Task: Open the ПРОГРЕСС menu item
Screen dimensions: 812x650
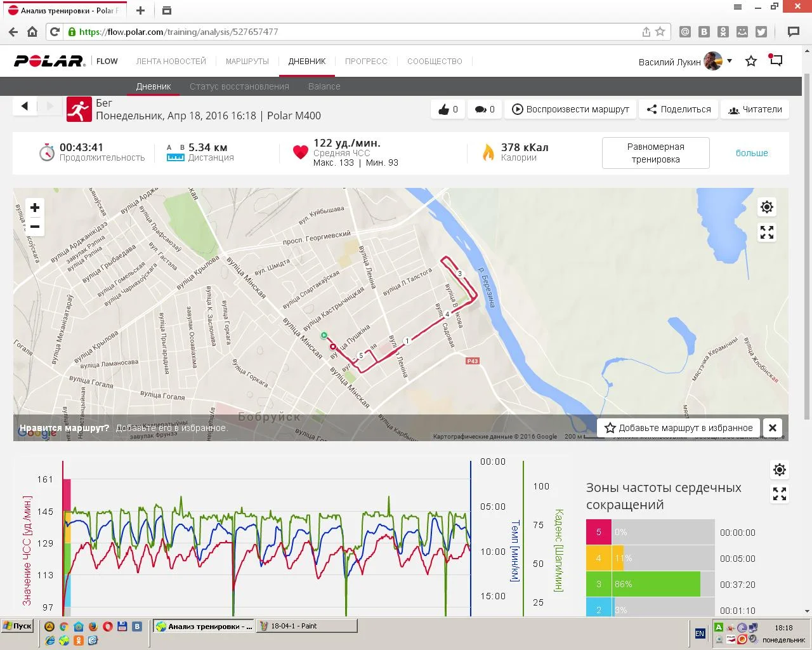Action: point(366,62)
